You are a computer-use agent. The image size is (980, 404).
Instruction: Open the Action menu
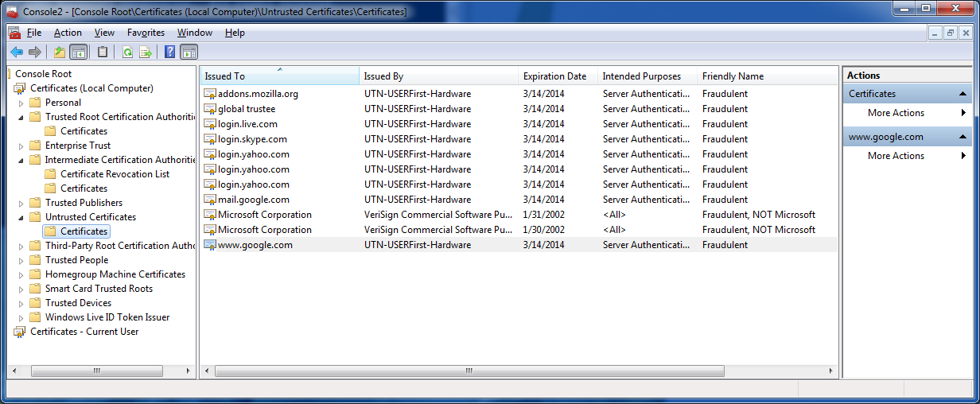tap(68, 33)
